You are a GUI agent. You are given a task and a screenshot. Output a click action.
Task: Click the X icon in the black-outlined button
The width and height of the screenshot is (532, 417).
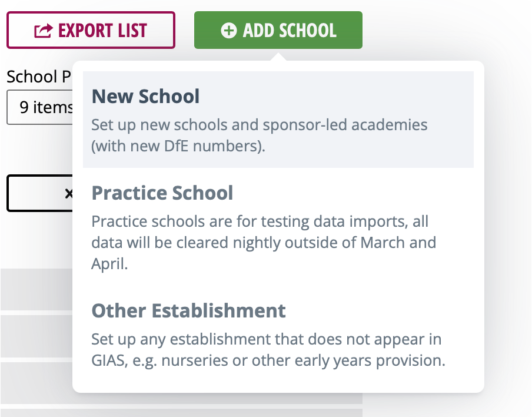68,194
